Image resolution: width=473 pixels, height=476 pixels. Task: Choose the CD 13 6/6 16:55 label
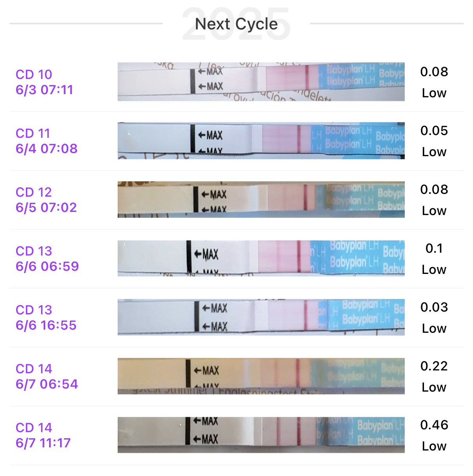[46, 317]
